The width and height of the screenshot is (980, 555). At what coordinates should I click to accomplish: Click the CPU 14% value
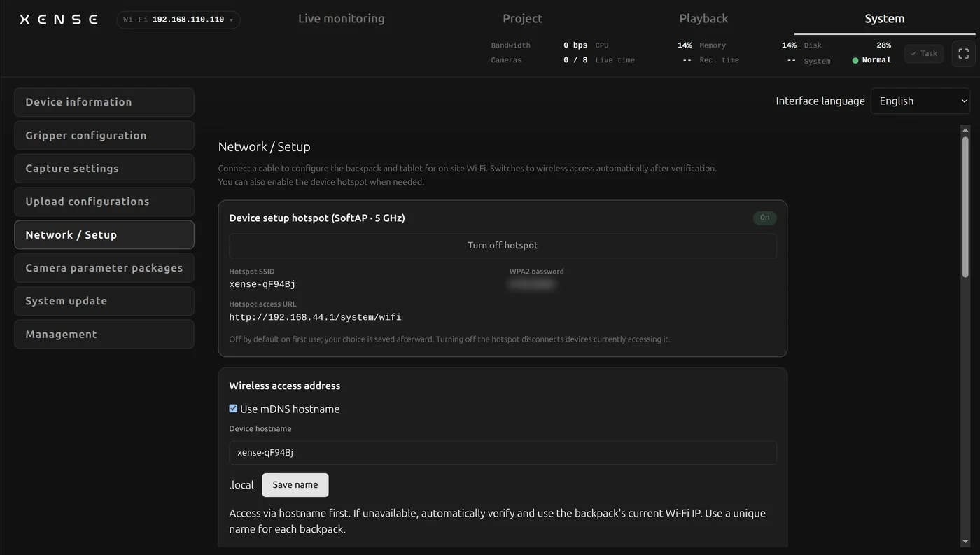(x=685, y=45)
